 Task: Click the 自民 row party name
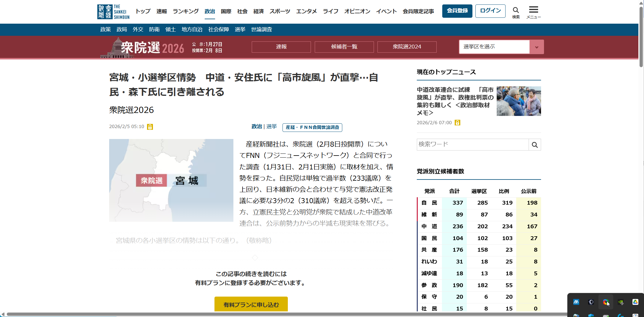[429, 203]
